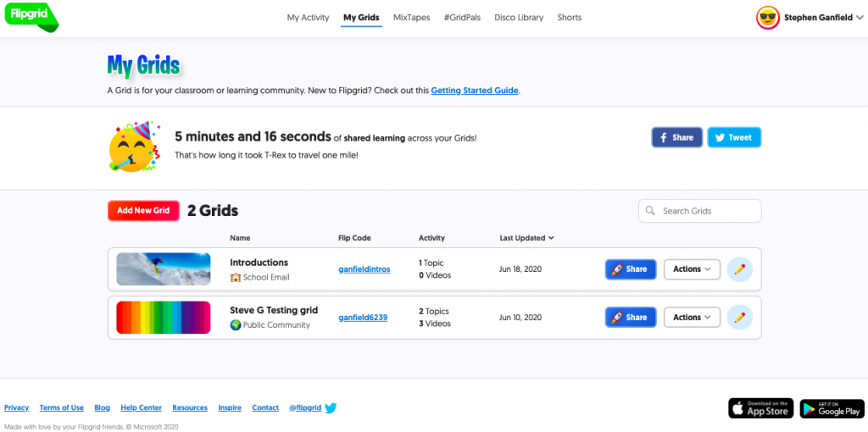Open the rainbow thumbnail of Steve G Testing grid
This screenshot has height=432, width=868.
(163, 318)
